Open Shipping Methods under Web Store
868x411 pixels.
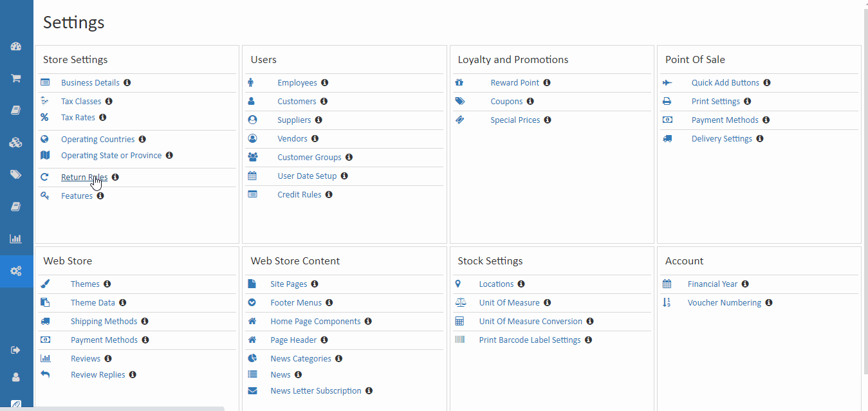[104, 321]
